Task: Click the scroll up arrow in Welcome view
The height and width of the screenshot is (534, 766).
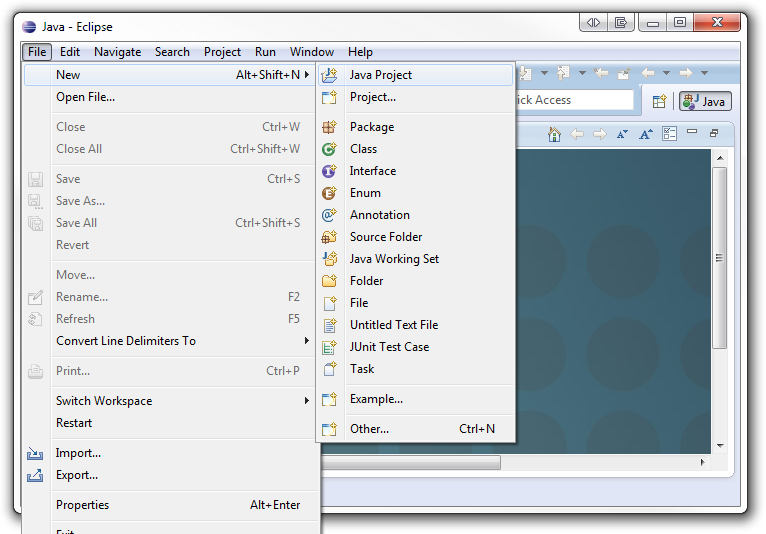Action: click(x=720, y=158)
